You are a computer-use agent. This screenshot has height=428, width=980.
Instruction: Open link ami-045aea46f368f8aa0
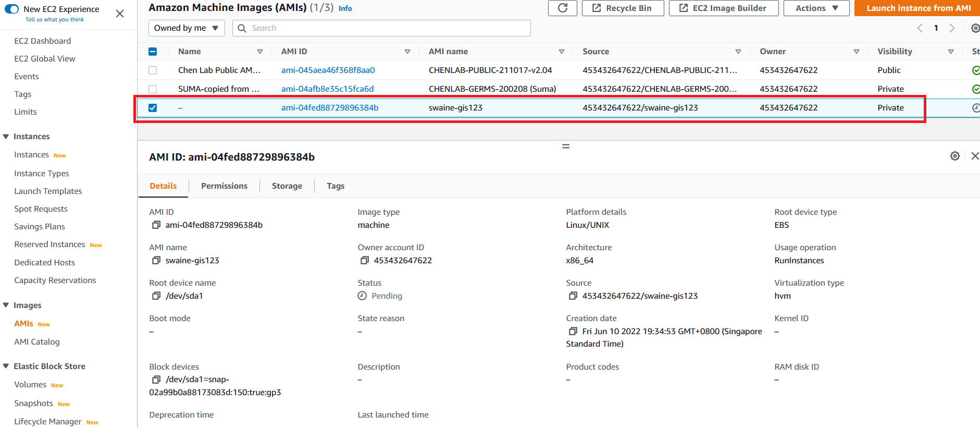click(x=328, y=70)
